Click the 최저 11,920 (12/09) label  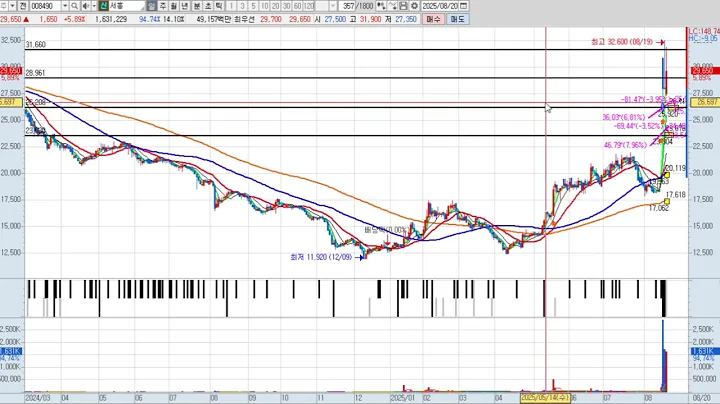point(321,257)
